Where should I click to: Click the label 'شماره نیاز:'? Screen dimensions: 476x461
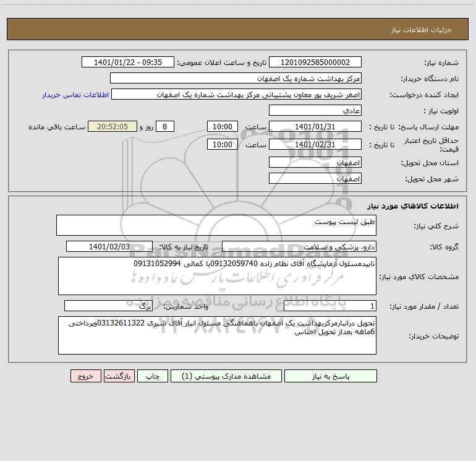pos(441,63)
